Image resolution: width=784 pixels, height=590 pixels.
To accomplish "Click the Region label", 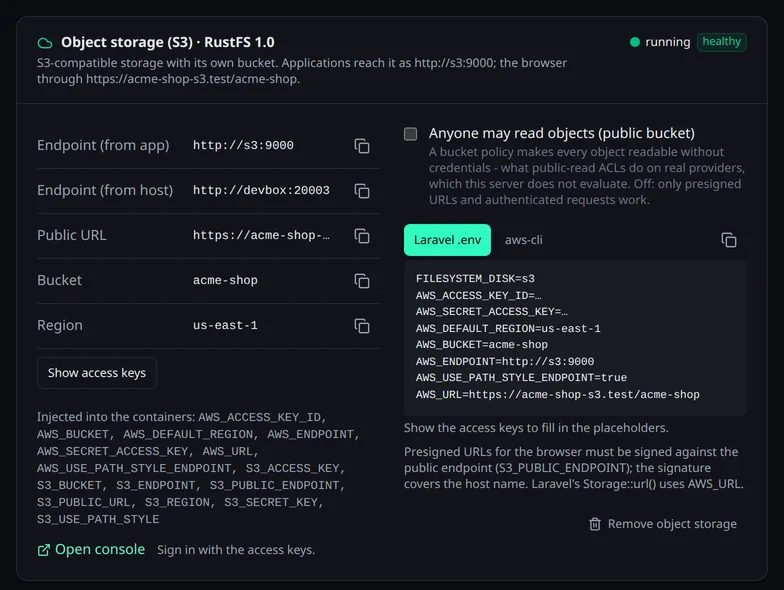I will [x=60, y=326].
